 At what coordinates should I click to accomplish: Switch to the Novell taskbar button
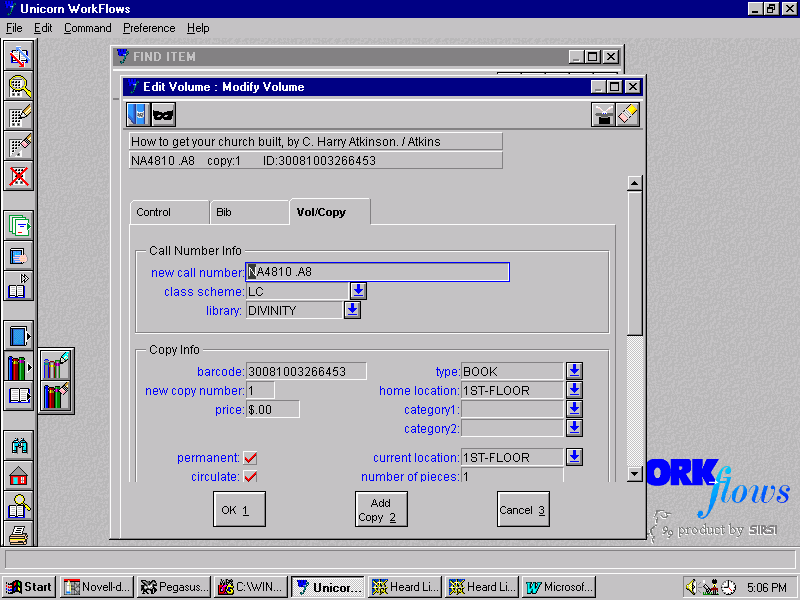(x=97, y=587)
